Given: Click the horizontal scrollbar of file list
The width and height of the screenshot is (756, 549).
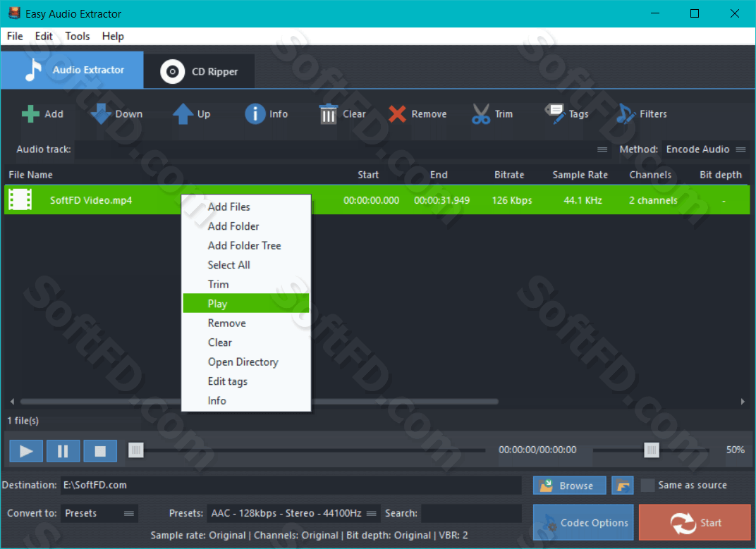Looking at the screenshot, I should click(x=260, y=402).
